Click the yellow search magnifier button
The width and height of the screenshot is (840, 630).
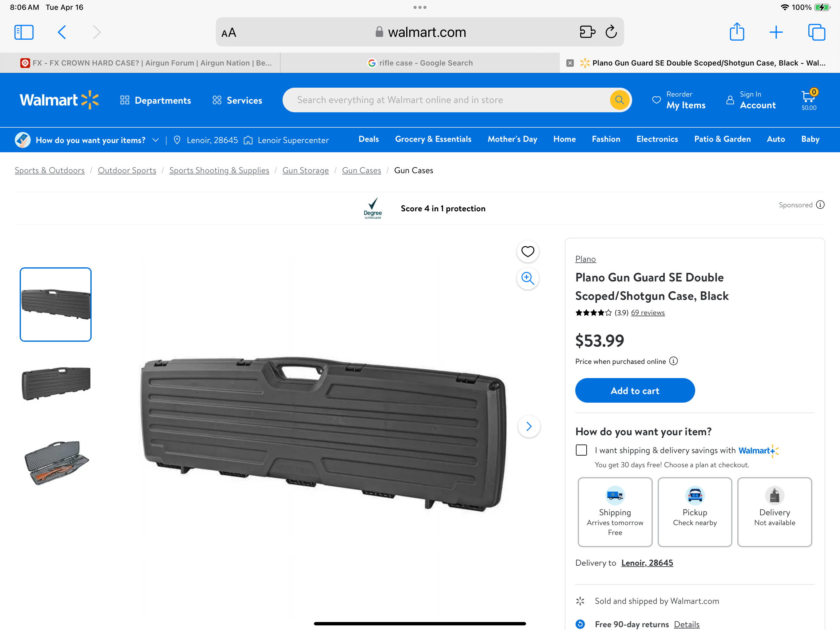(619, 100)
